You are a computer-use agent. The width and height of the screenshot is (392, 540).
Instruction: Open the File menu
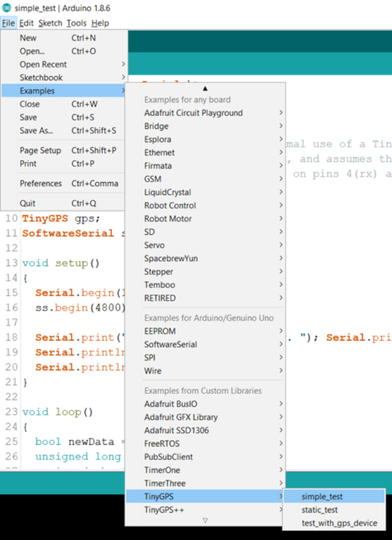[x=8, y=23]
